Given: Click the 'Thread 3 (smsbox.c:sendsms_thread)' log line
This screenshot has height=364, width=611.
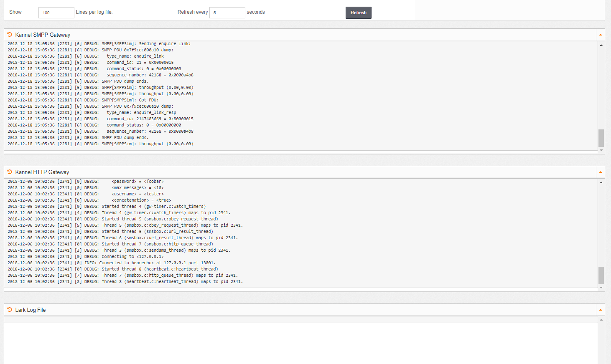Looking at the screenshot, I should (x=119, y=250).
